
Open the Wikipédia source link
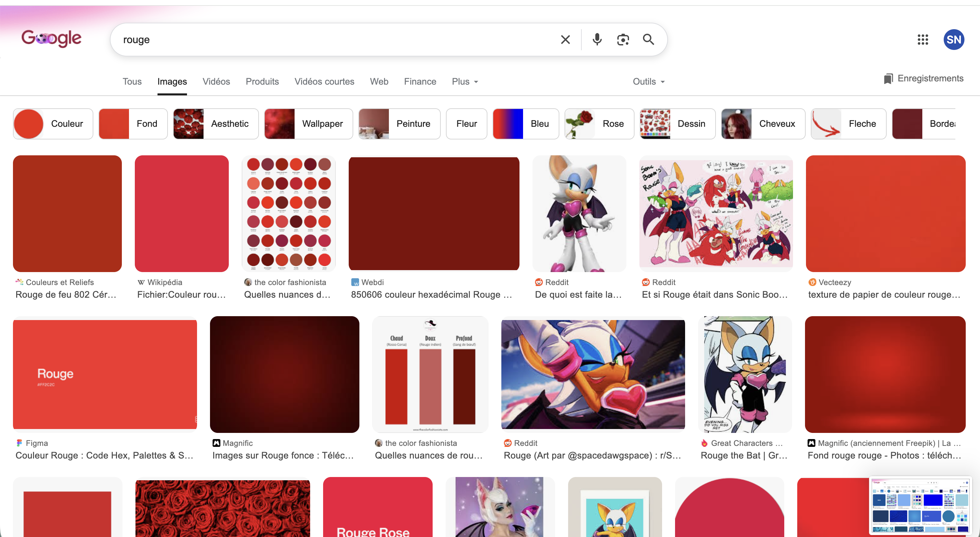click(x=160, y=282)
